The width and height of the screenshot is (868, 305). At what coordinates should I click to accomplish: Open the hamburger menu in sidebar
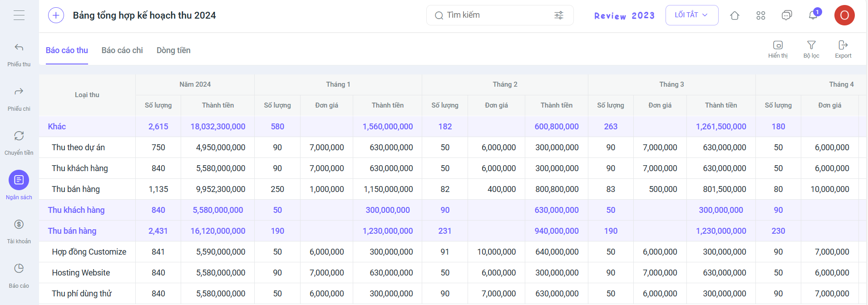pyautogui.click(x=19, y=15)
